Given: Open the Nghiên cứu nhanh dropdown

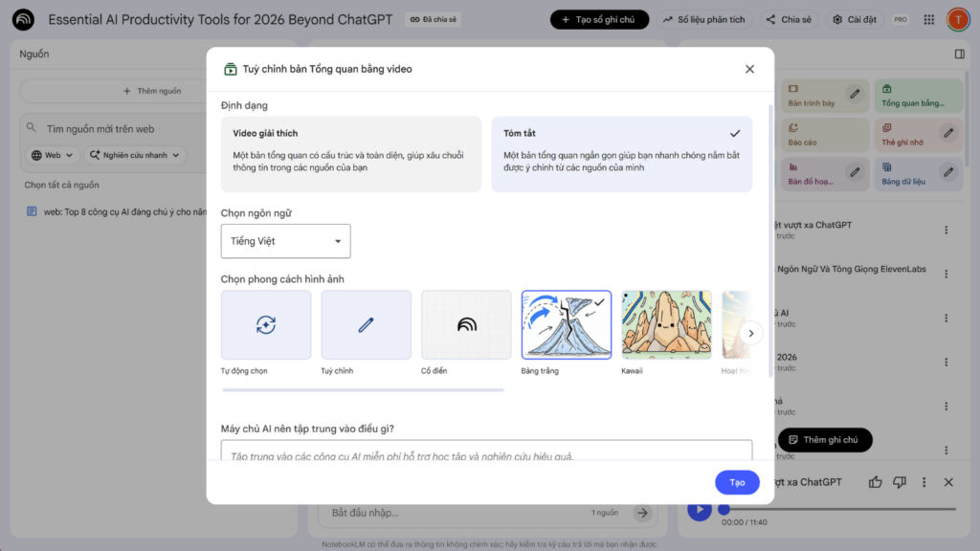Looking at the screenshot, I should point(135,155).
